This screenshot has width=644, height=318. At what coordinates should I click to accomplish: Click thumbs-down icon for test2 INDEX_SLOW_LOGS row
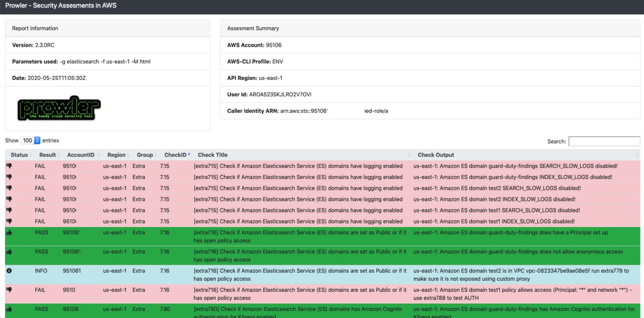9,199
